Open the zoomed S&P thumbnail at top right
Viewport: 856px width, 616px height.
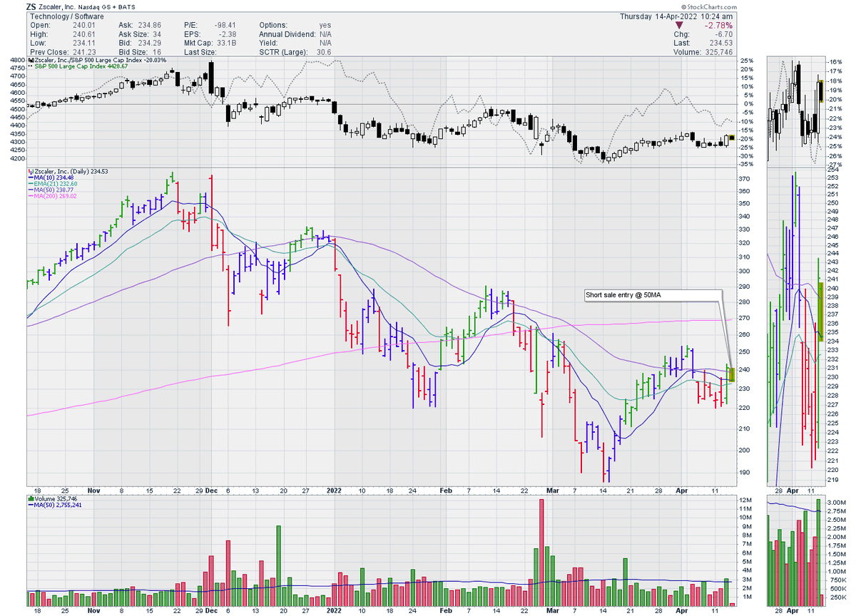(795, 111)
